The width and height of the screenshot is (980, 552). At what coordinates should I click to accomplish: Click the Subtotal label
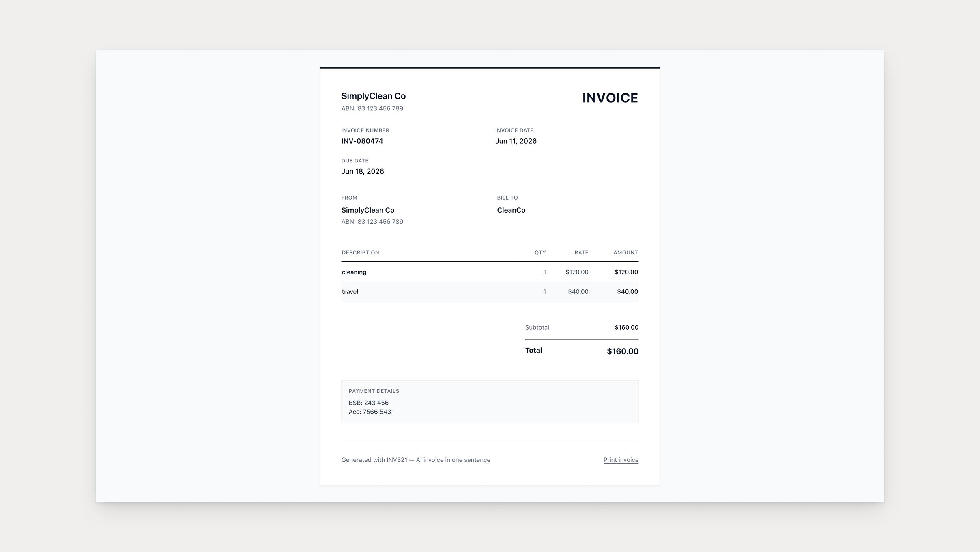[537, 327]
